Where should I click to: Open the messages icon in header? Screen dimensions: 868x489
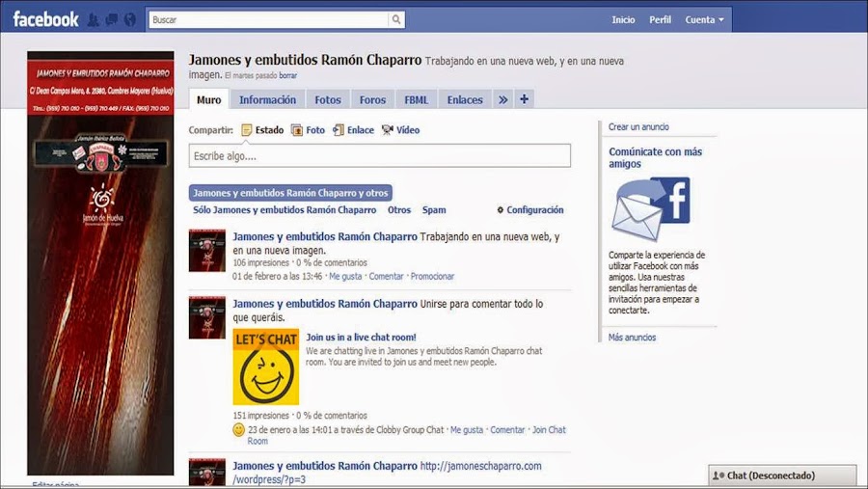click(x=111, y=20)
